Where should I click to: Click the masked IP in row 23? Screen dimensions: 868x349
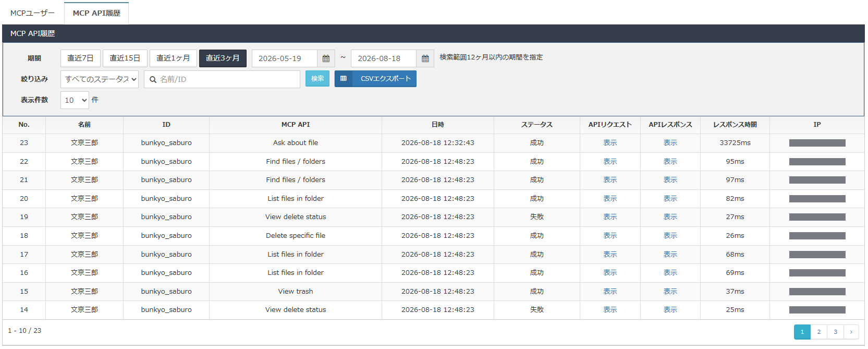tap(817, 143)
